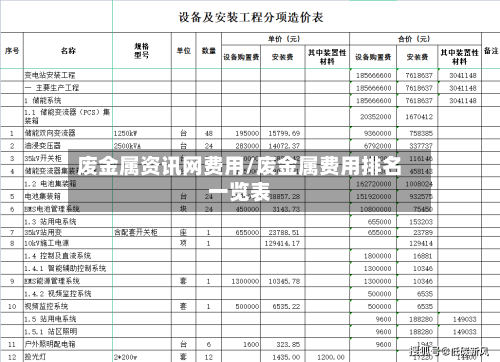Select the title 设备及安装工程分项造价表
This screenshot has height=362, width=500.
click(x=251, y=17)
